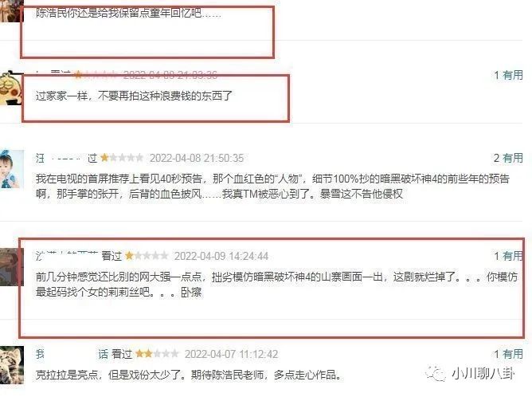The width and height of the screenshot is (532, 397).
Task: Click "1 有用" on the 过家家 review
Action: tap(508, 75)
